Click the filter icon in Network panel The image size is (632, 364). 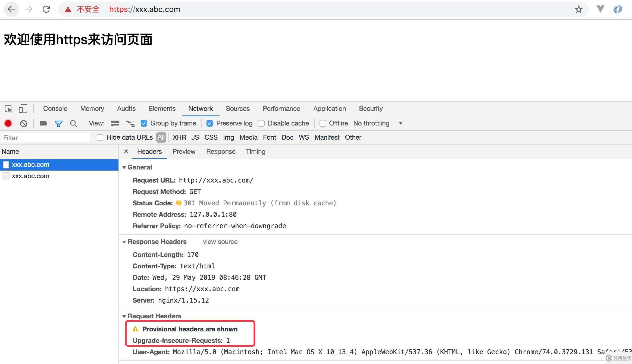[x=58, y=123]
